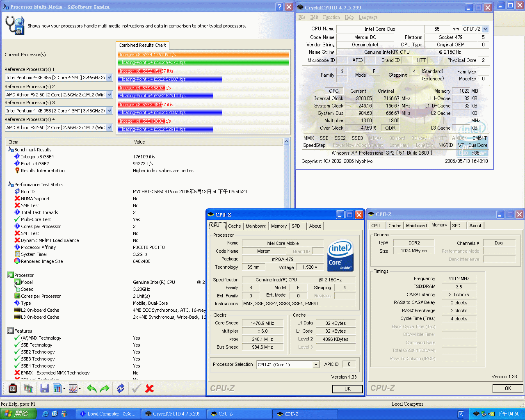Select the Processor Affinity row

[x=39, y=247]
